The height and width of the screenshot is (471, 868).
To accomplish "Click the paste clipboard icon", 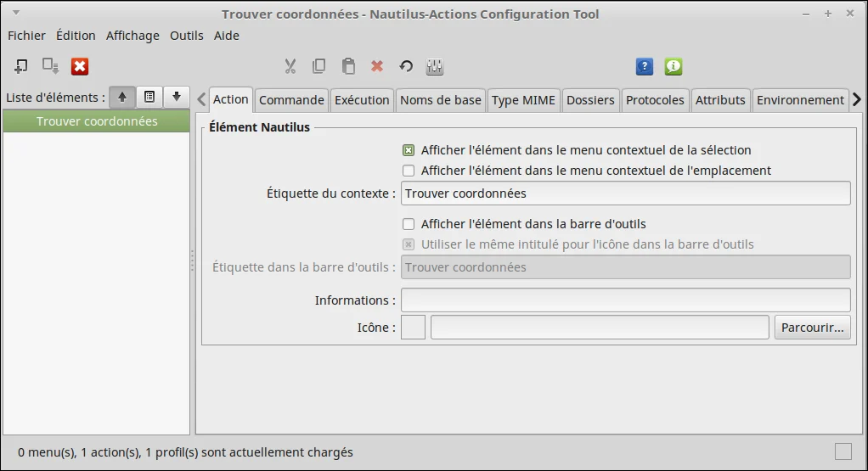I will pyautogui.click(x=348, y=66).
